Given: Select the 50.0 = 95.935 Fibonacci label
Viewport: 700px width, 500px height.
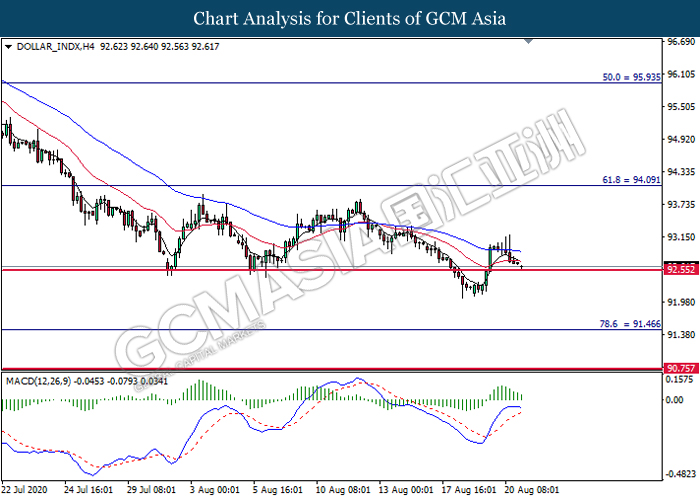Looking at the screenshot, I should 629,76.
